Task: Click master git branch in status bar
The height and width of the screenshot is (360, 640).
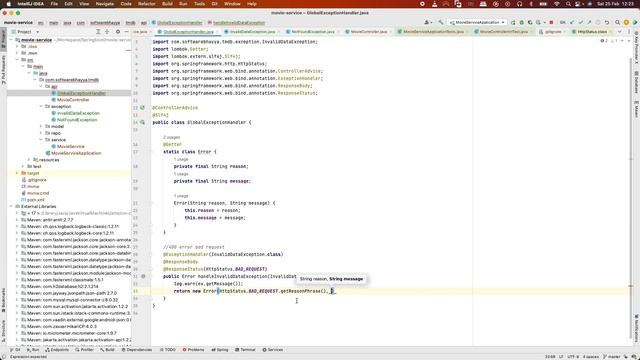Action: pos(612,357)
